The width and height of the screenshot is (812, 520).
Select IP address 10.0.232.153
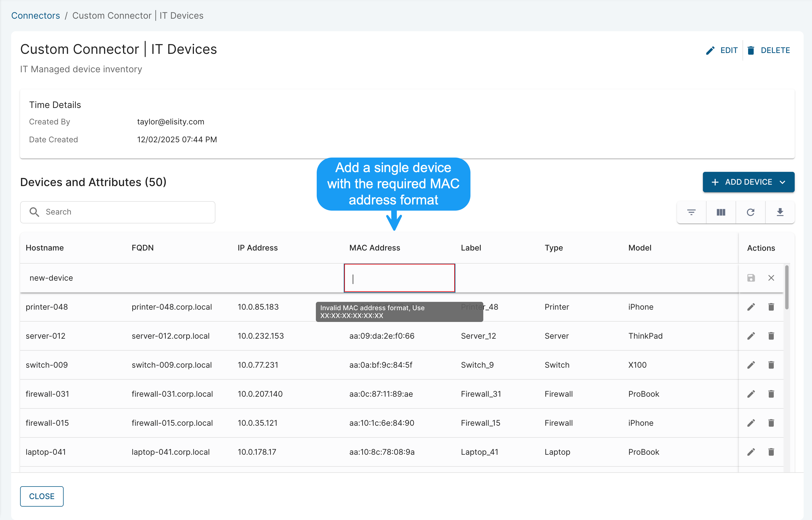[x=261, y=336]
